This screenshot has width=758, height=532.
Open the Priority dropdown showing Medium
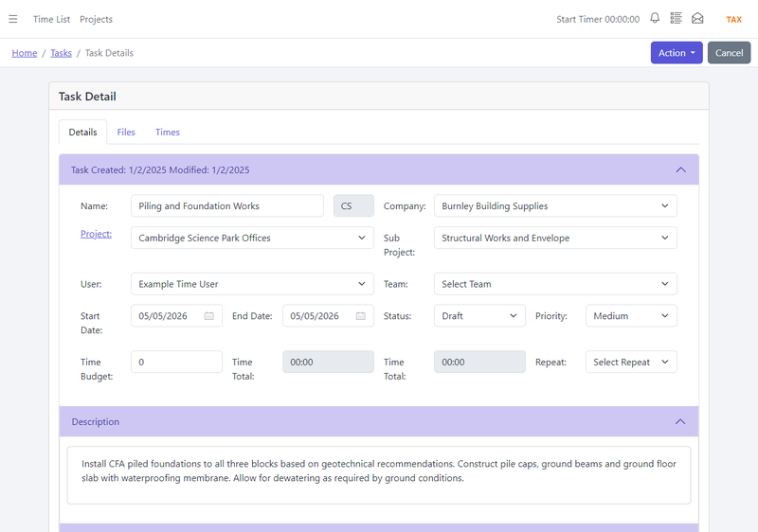pyautogui.click(x=631, y=316)
